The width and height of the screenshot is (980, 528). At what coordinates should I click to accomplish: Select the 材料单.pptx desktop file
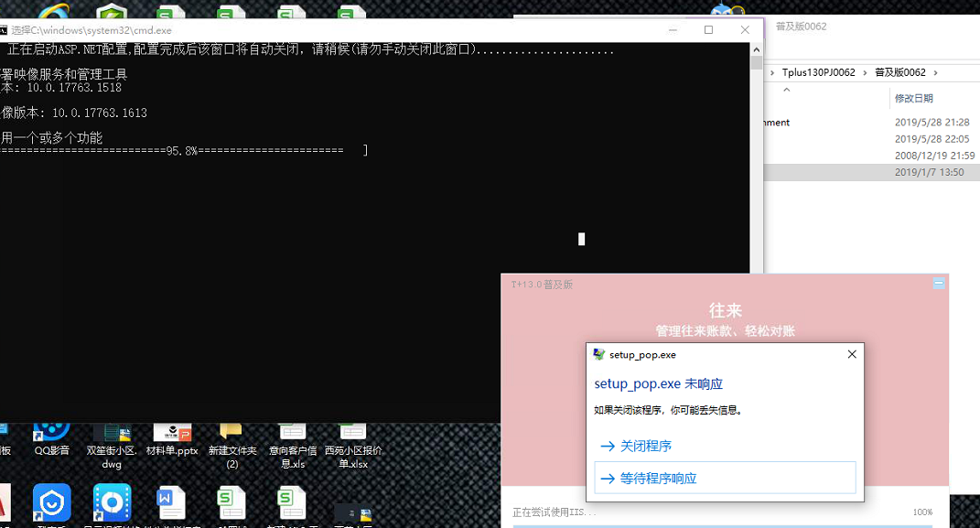(172, 440)
